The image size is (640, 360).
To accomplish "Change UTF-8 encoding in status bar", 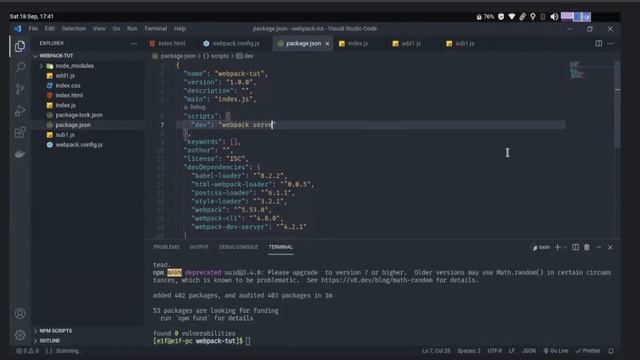I will [495, 351].
